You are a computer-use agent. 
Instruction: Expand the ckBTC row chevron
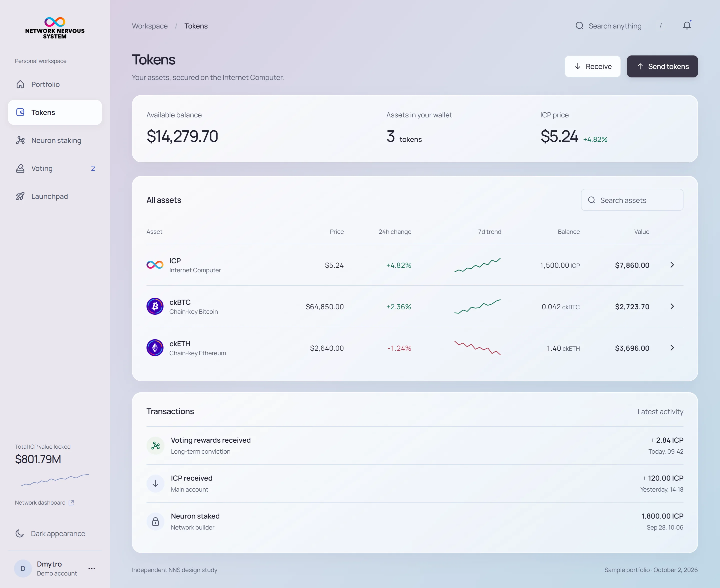point(672,306)
